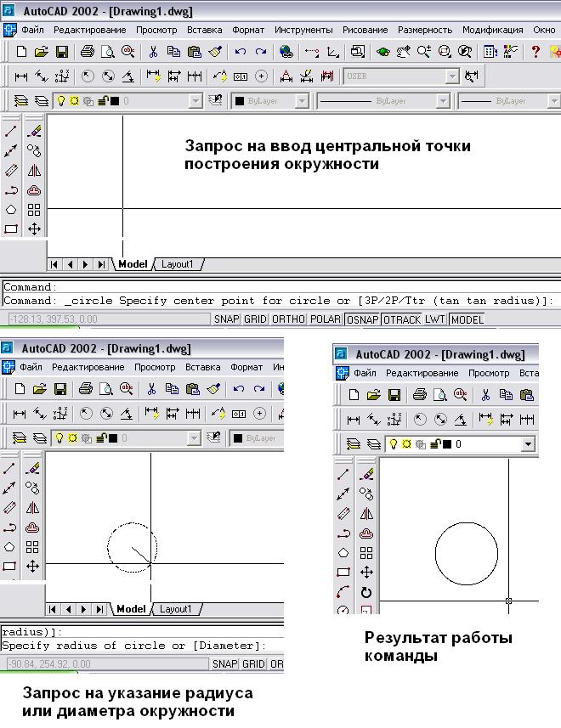Select the Mirror tool in the top window
This screenshot has width=561, height=728.
34,171
